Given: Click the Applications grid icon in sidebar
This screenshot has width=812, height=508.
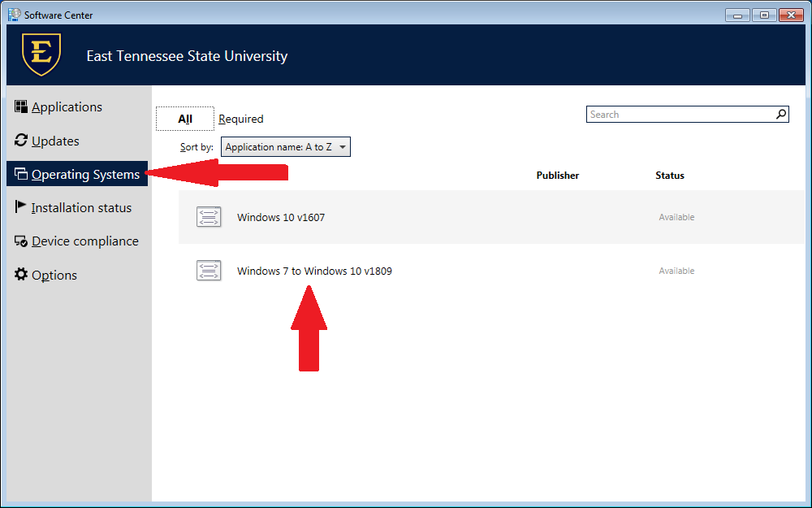Looking at the screenshot, I should [x=21, y=106].
